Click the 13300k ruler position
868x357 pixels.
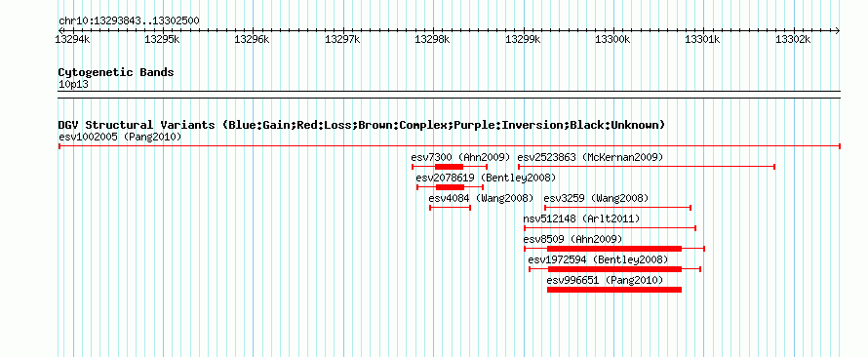click(x=612, y=39)
